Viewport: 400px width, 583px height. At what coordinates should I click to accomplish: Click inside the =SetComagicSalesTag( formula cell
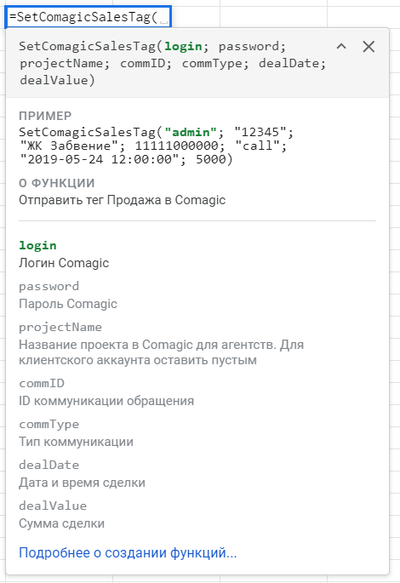pyautogui.click(x=88, y=17)
